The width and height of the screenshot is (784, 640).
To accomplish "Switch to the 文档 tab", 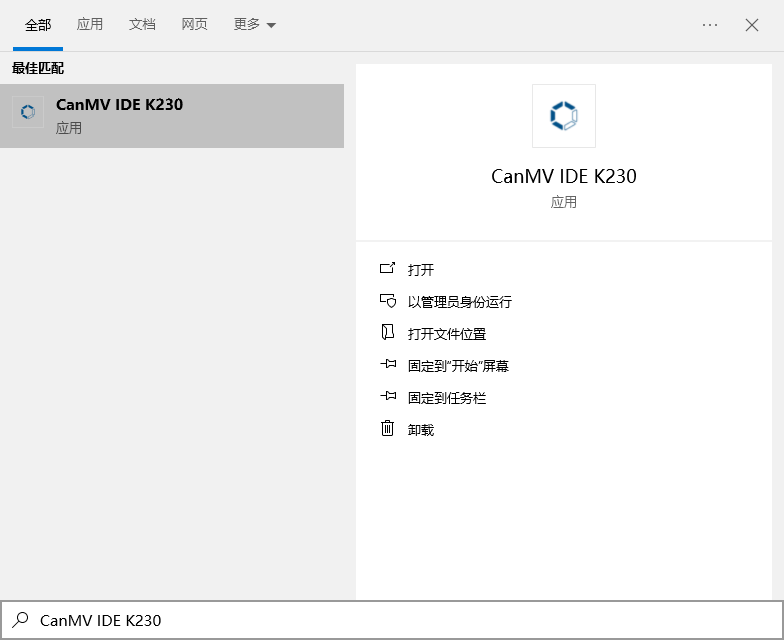I will 142,24.
